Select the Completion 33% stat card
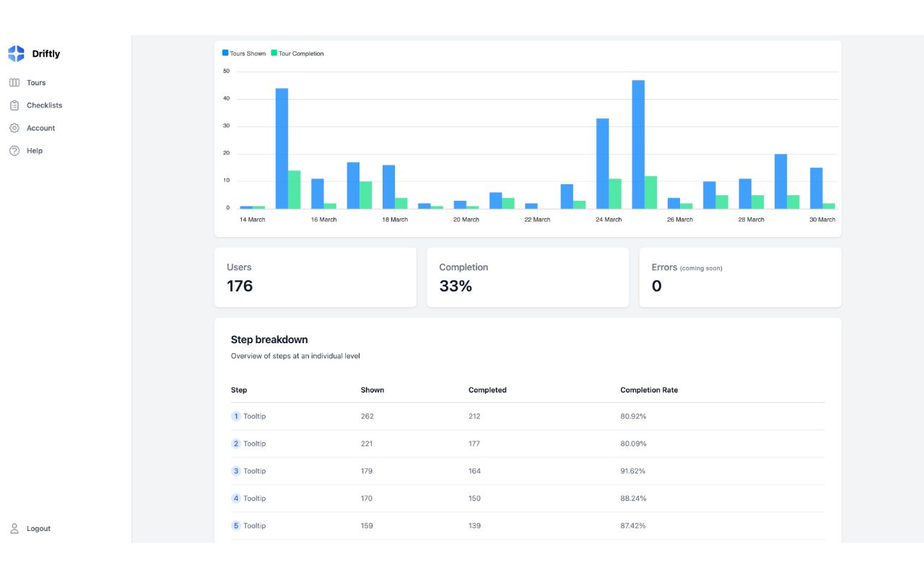 (527, 277)
